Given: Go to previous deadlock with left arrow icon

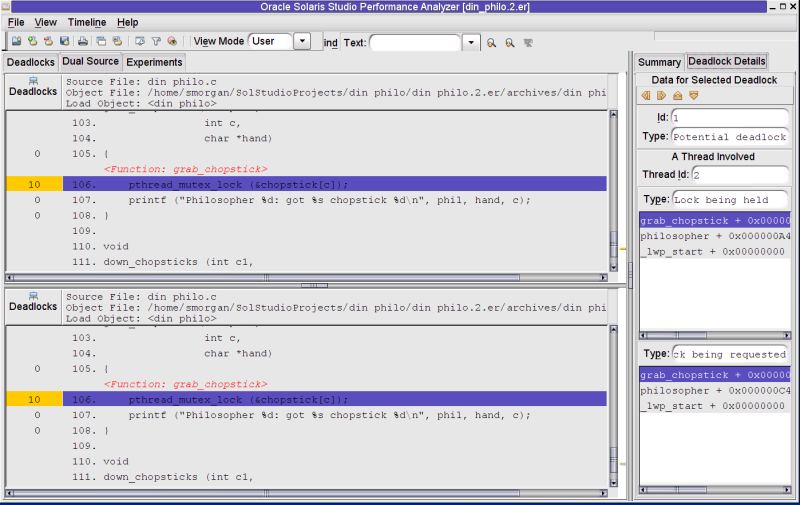Looking at the screenshot, I should click(x=646, y=95).
